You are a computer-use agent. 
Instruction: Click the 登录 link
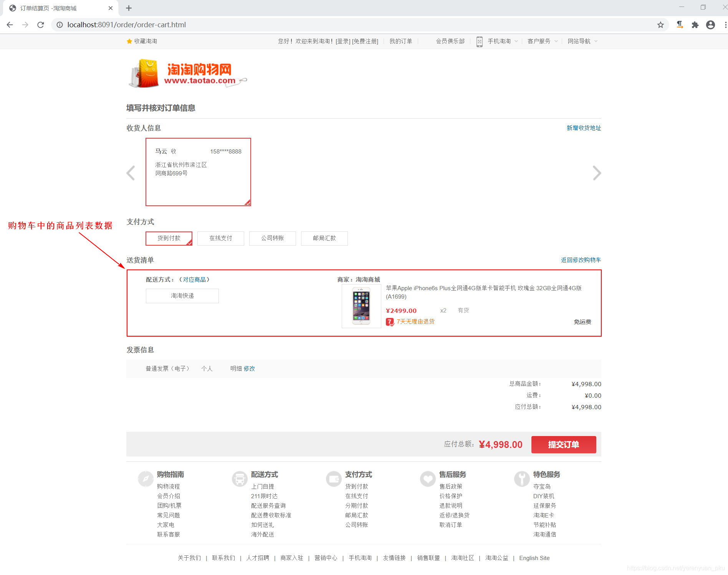coord(343,41)
